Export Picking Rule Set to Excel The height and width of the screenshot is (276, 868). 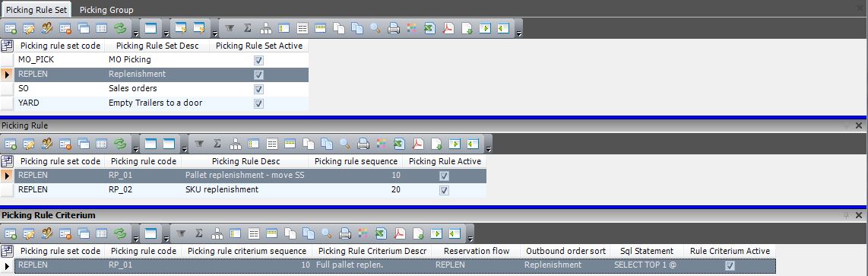click(429, 27)
